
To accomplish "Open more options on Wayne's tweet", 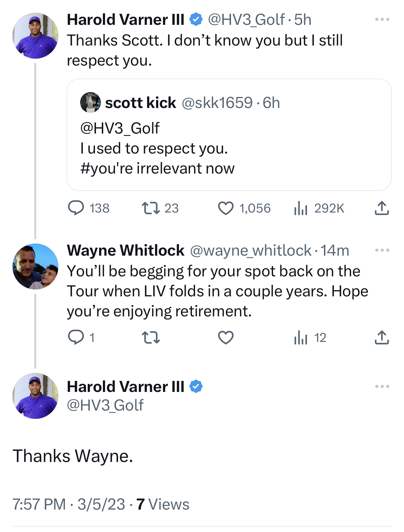I will [382, 250].
